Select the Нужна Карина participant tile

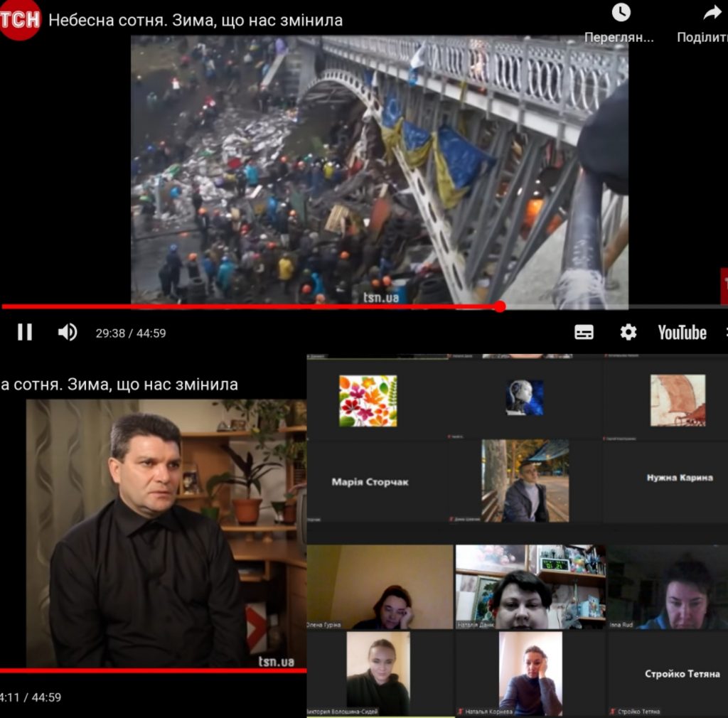point(679,478)
